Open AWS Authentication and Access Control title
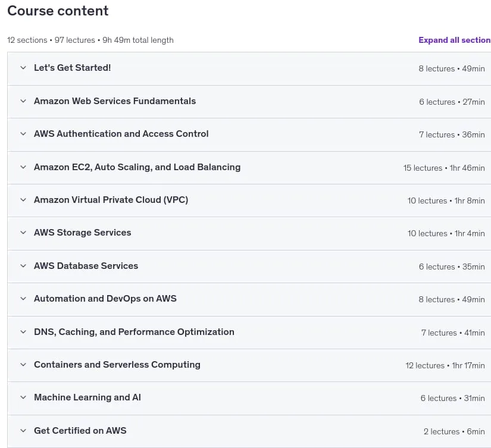Viewport: 491px width, 448px height. [121, 134]
